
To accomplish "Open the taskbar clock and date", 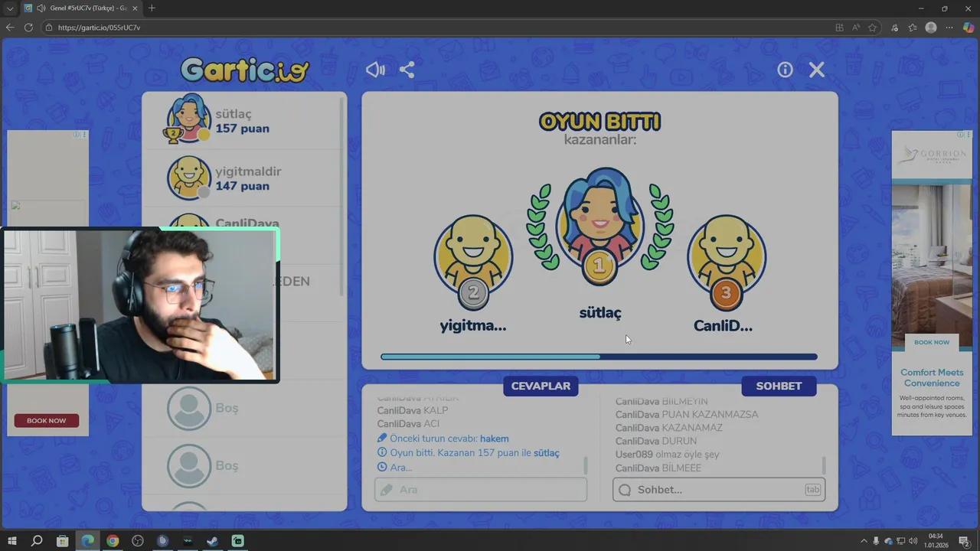I will [936, 541].
